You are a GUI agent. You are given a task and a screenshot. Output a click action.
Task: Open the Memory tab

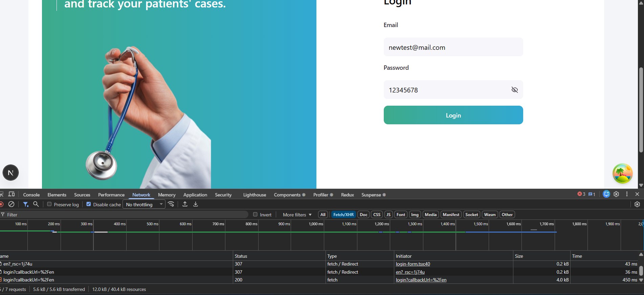(x=167, y=195)
